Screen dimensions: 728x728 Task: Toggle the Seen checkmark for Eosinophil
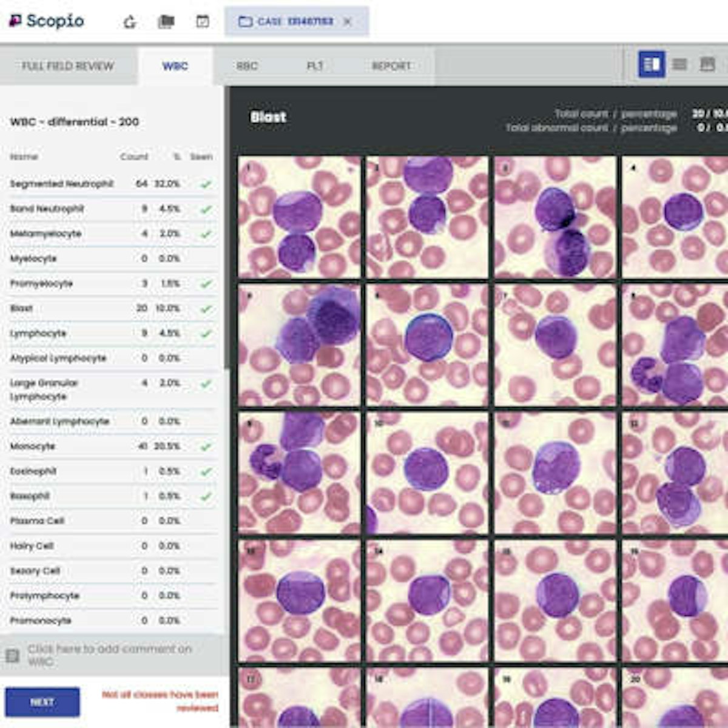point(206,470)
